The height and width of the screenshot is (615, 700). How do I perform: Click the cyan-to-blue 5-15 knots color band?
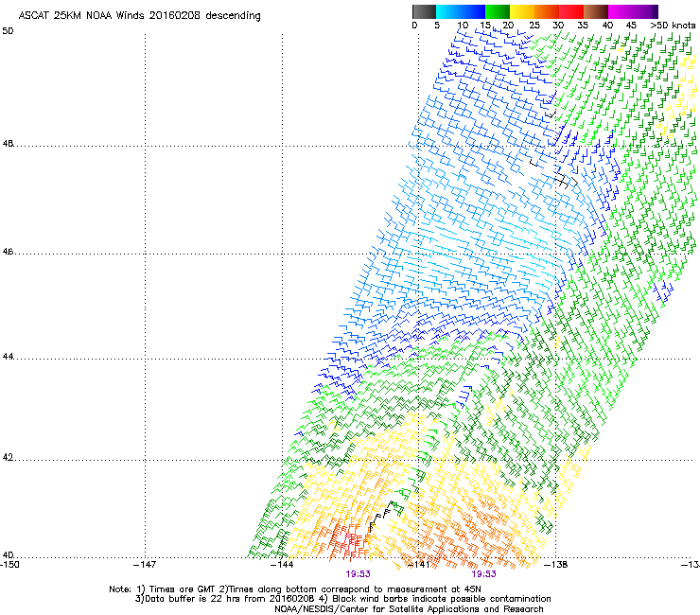pos(461,11)
